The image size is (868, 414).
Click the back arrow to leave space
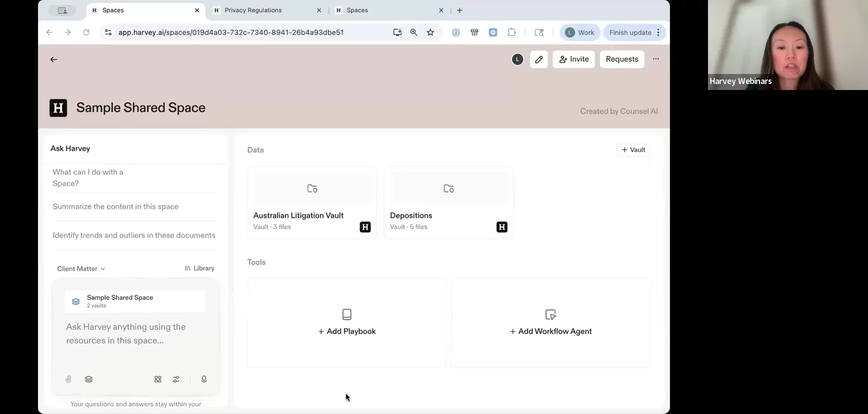tap(53, 59)
